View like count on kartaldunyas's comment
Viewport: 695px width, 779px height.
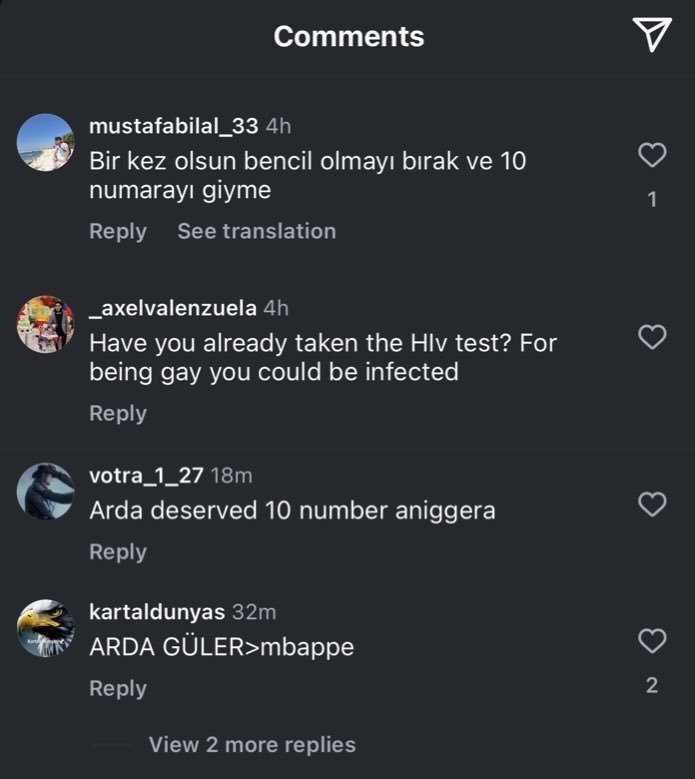click(652, 686)
